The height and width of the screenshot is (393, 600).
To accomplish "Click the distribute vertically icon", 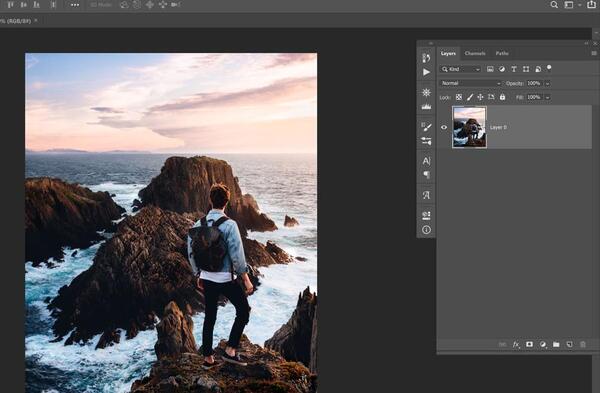I will 53,5.
